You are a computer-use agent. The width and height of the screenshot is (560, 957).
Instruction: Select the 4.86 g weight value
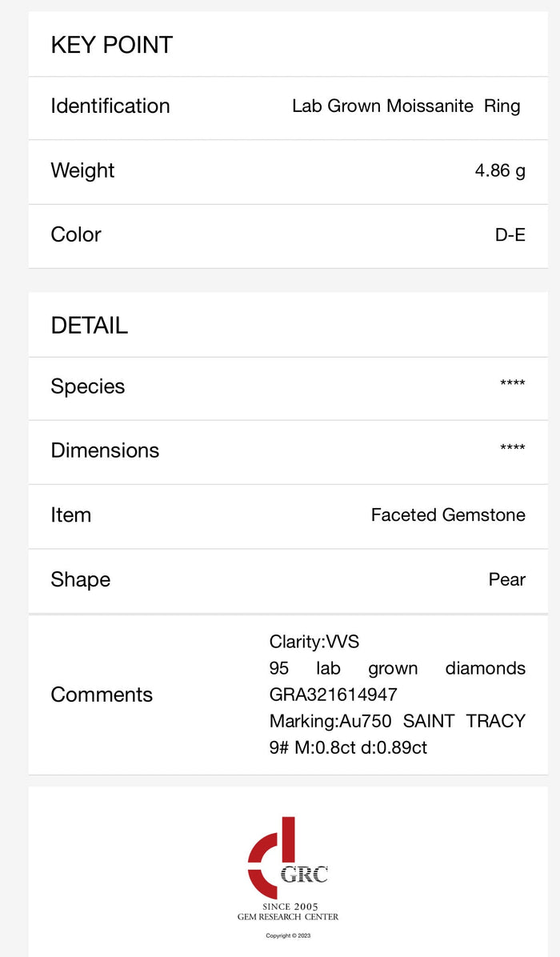pyautogui.click(x=500, y=170)
